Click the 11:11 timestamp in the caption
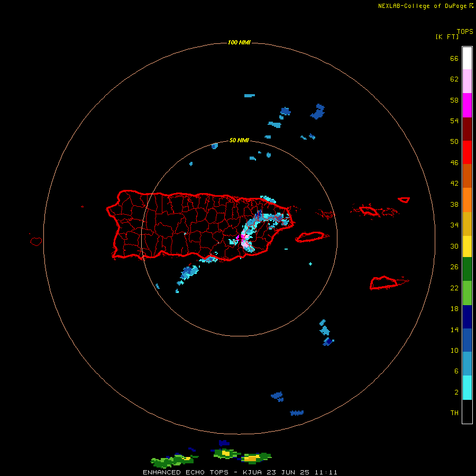This screenshot has width=476, height=476. click(x=326, y=472)
